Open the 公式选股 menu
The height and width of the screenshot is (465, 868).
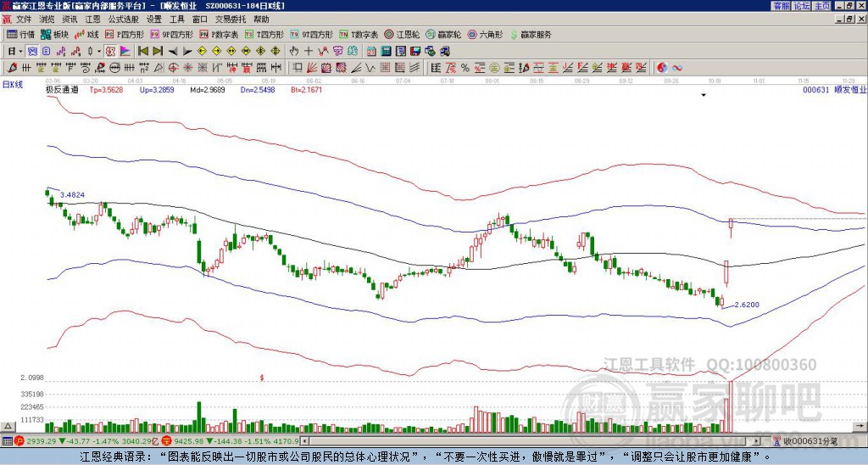click(124, 20)
